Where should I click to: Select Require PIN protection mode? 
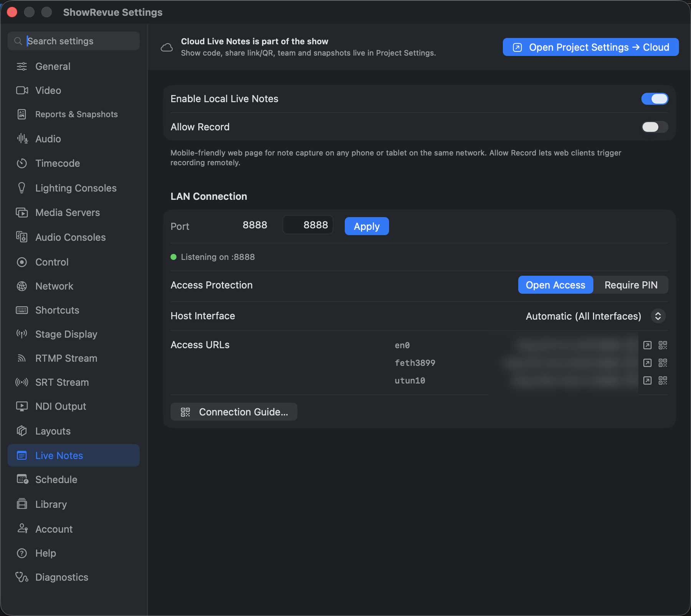tap(631, 285)
